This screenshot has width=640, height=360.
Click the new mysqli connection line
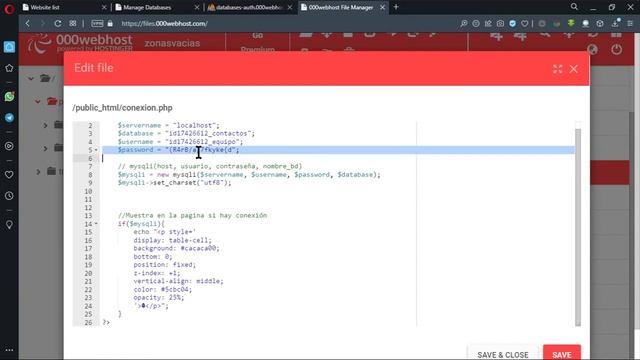249,175
